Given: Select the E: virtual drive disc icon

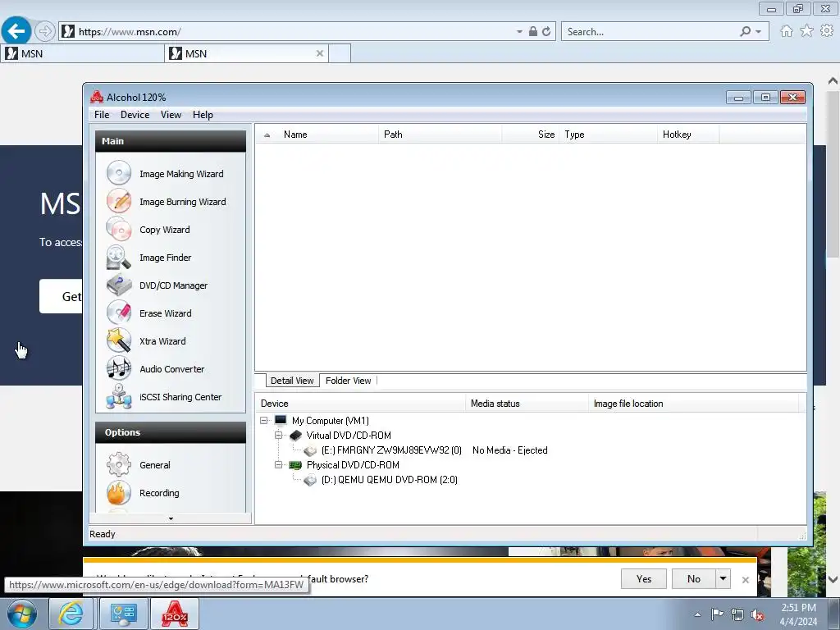Looking at the screenshot, I should (x=310, y=450).
